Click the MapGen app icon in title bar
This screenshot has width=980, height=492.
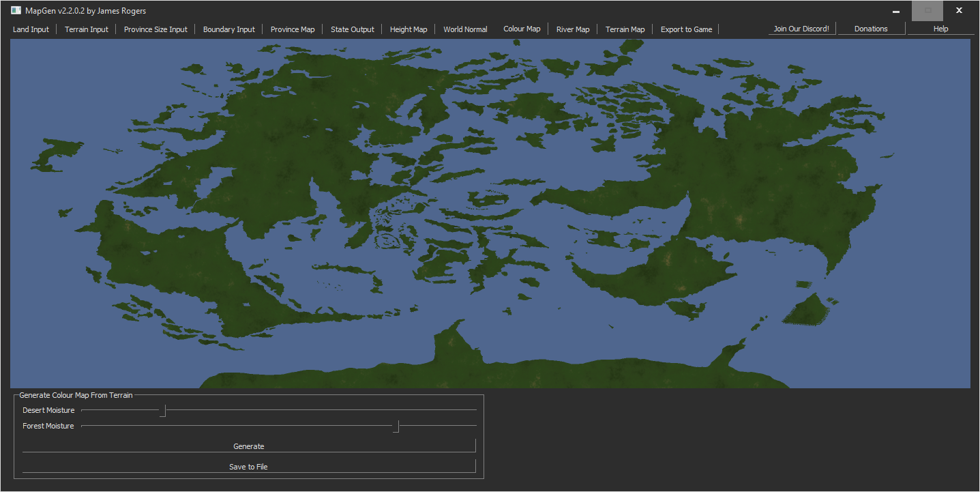tap(16, 10)
